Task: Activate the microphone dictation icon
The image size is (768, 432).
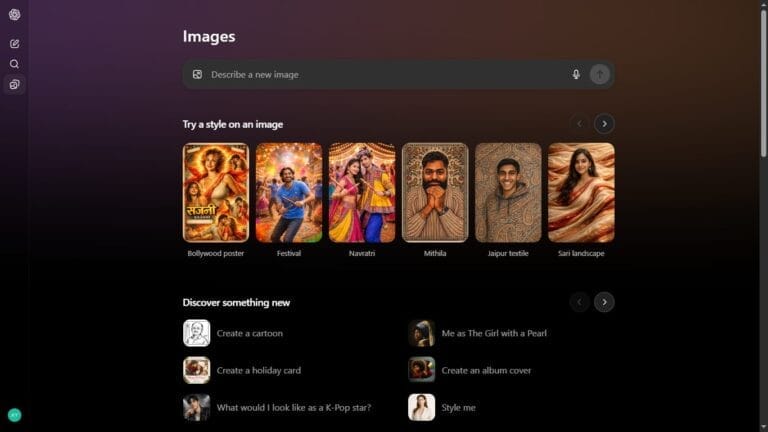Action: click(x=576, y=74)
